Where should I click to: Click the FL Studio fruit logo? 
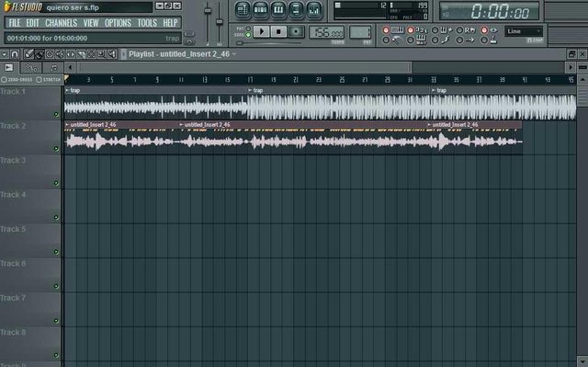click(x=7, y=6)
